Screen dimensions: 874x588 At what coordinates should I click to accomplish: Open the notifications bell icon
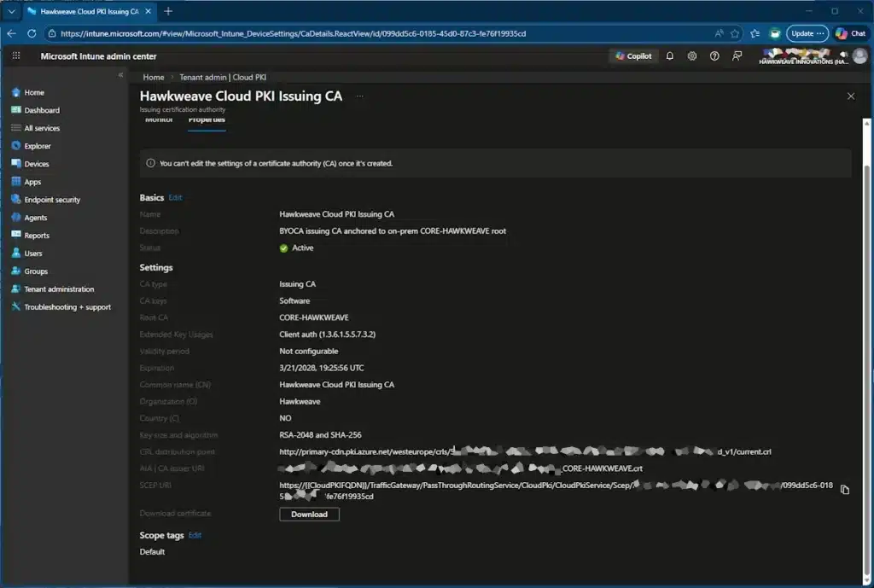(x=670, y=56)
